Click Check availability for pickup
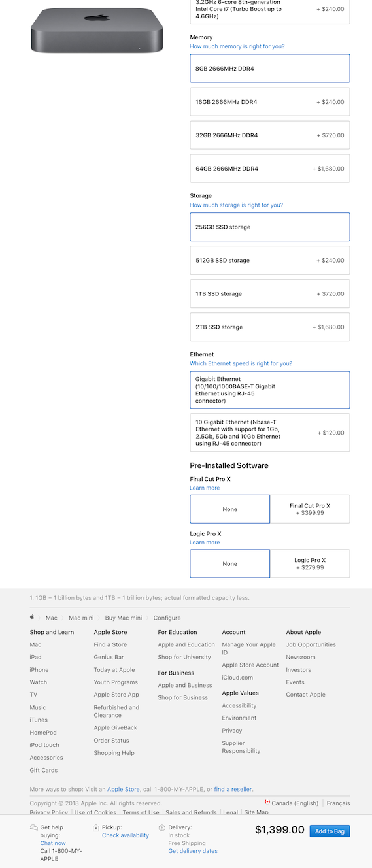Image resolution: width=372 pixels, height=868 pixels. pyautogui.click(x=126, y=835)
